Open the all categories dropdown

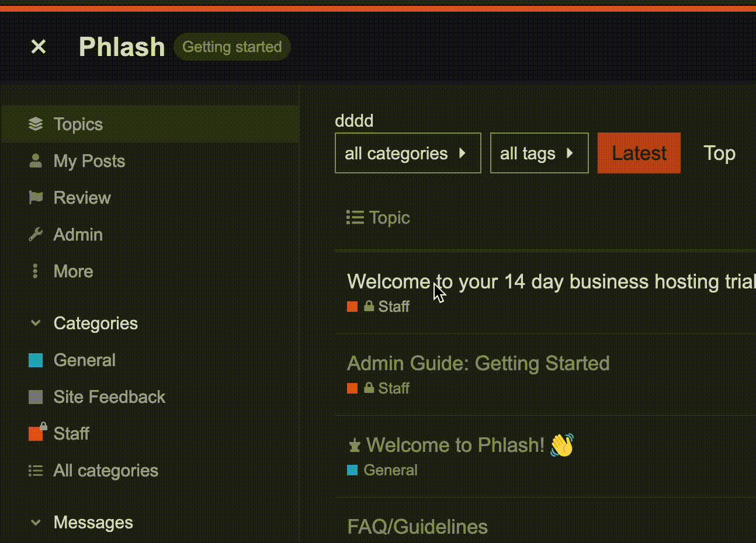(x=408, y=153)
